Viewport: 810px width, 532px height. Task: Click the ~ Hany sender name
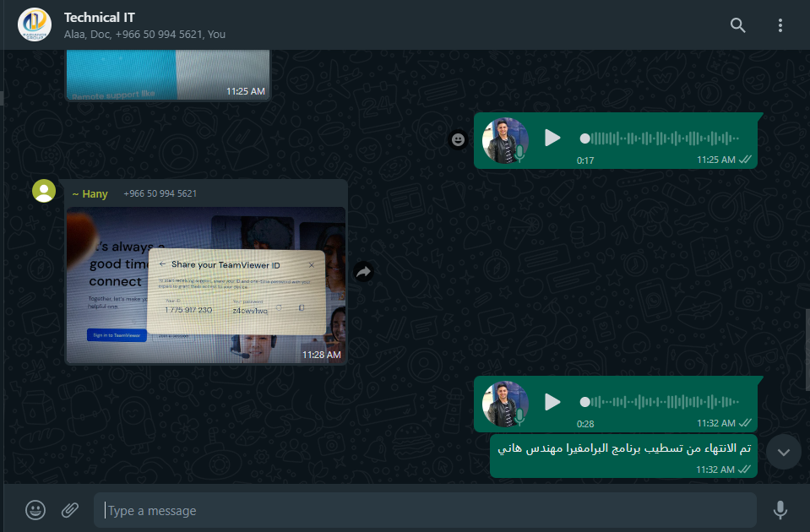(x=90, y=194)
